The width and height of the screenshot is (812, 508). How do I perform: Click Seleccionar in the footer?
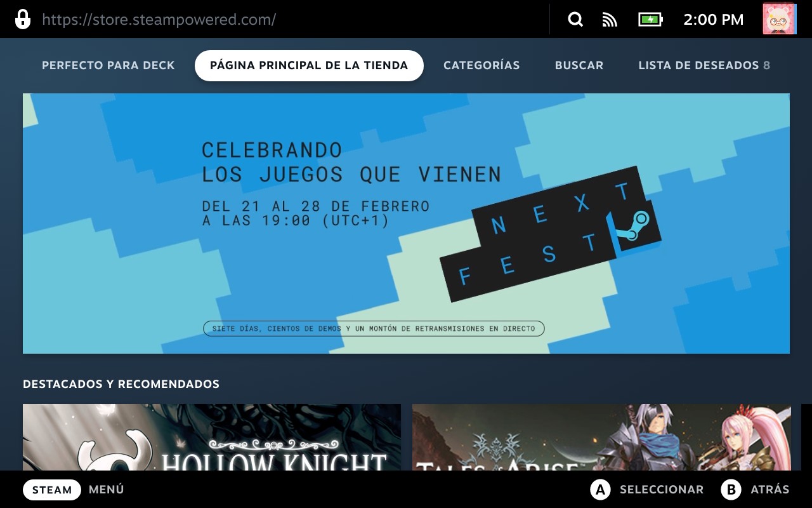(662, 490)
